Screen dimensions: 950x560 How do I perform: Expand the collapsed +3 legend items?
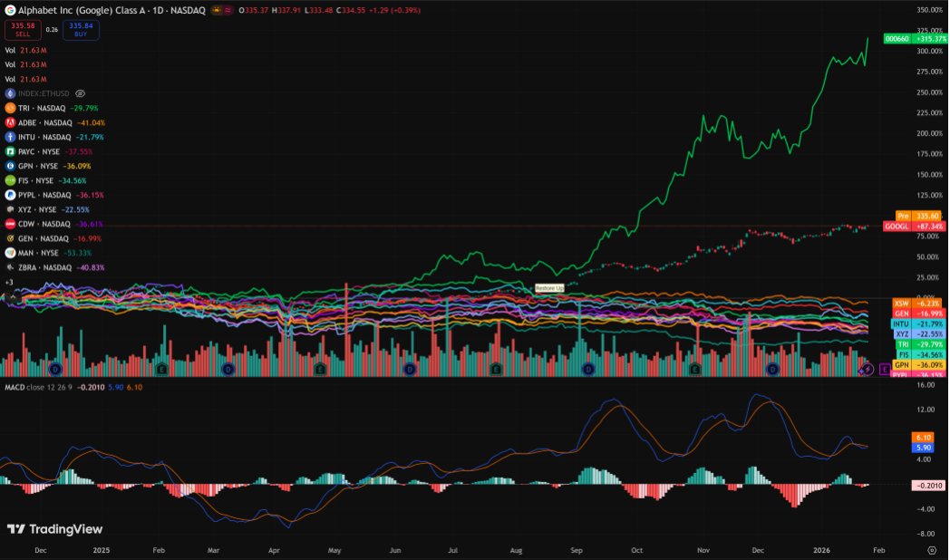(x=8, y=283)
